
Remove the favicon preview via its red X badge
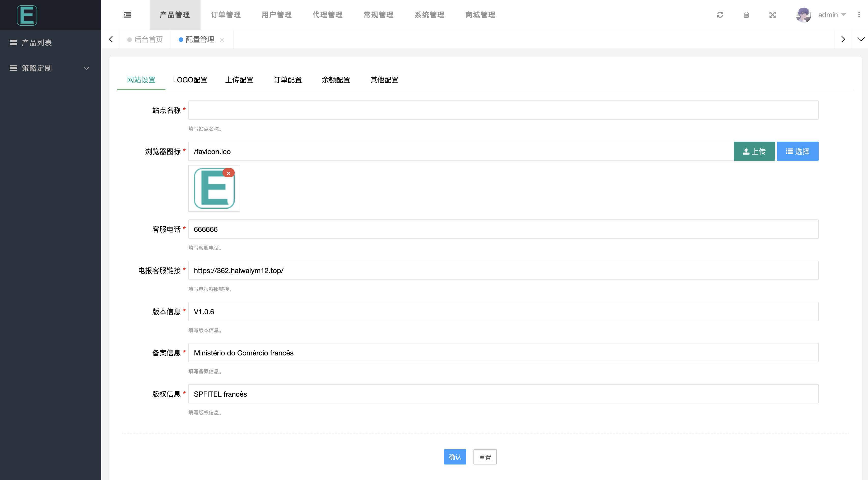pos(229,173)
